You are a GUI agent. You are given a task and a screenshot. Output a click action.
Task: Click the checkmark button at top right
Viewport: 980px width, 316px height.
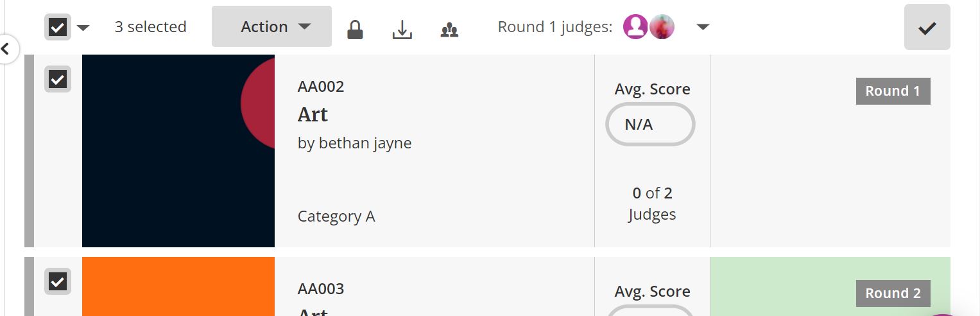point(927,27)
